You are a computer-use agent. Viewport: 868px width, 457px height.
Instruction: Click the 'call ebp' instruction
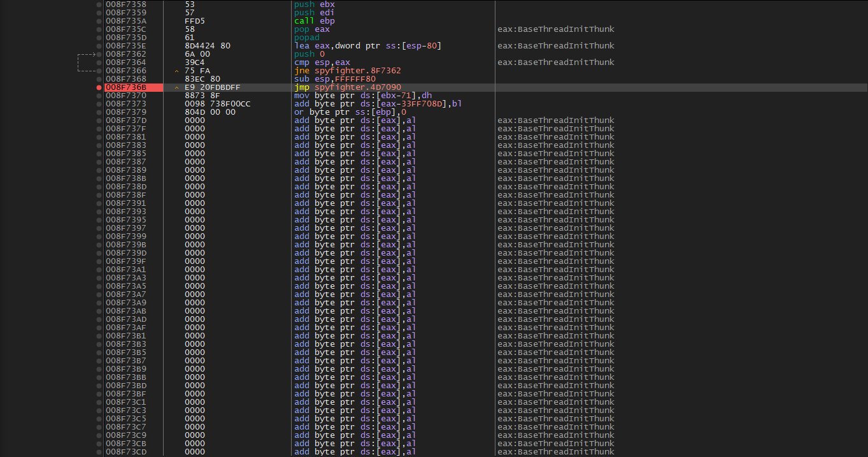(314, 21)
